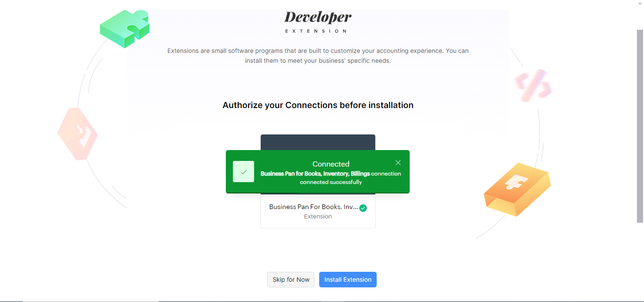The width and height of the screenshot is (644, 302).
Task: Select the Business Pan For Books connection card
Action: point(318,181)
